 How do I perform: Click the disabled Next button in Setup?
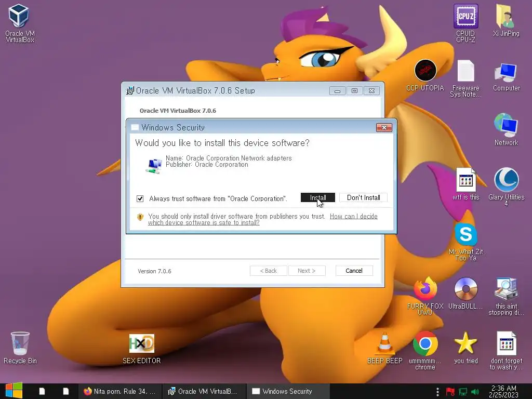pos(307,270)
